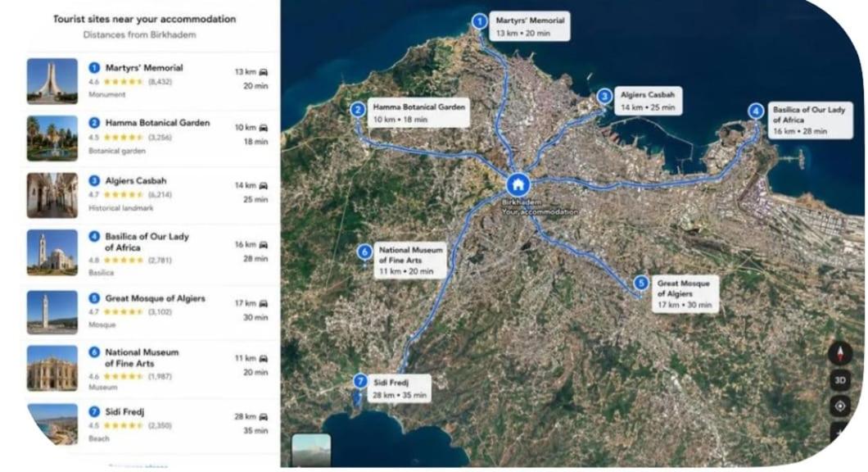
Task: Click the Great Mosque of Algiers thumbnail
Action: pos(52,312)
